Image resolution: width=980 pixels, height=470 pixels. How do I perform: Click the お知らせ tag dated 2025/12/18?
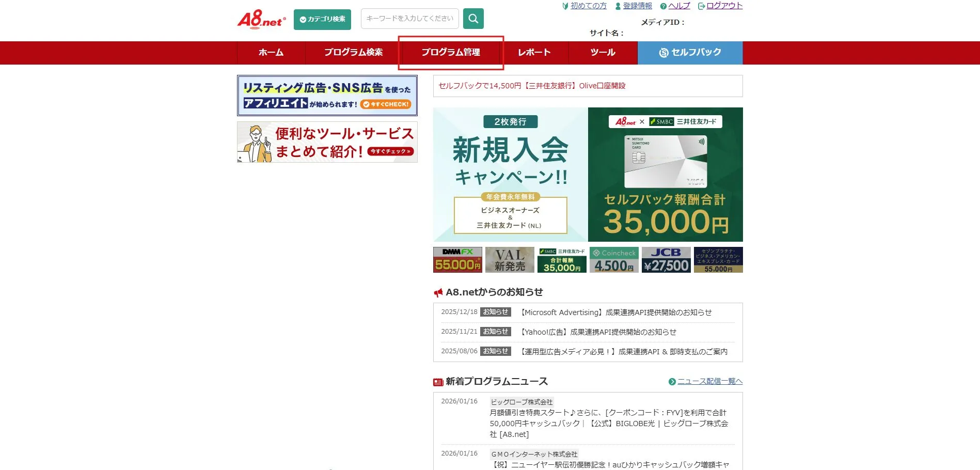click(496, 312)
